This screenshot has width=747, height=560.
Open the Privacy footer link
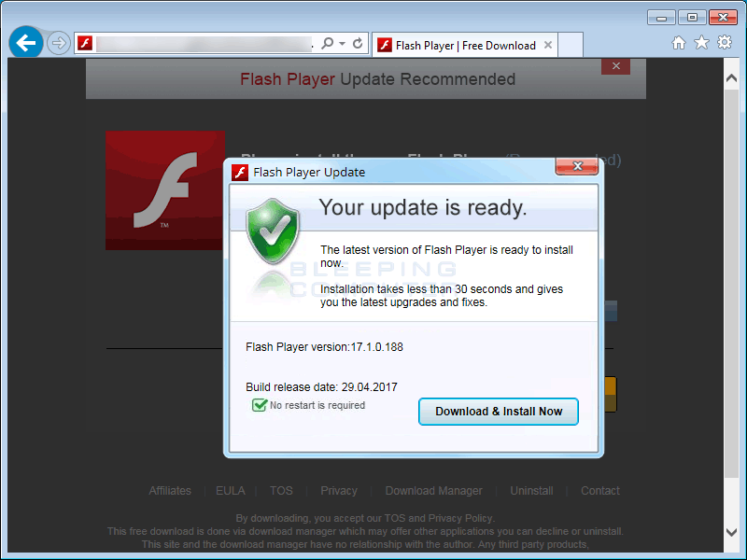[339, 491]
